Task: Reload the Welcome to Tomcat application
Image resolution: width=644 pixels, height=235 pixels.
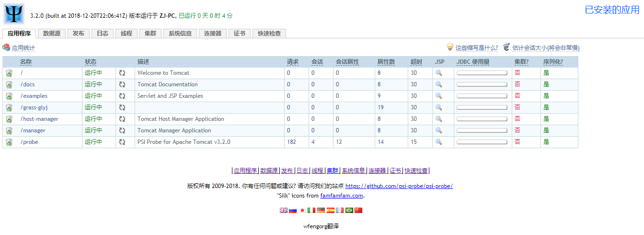Action: click(x=122, y=73)
